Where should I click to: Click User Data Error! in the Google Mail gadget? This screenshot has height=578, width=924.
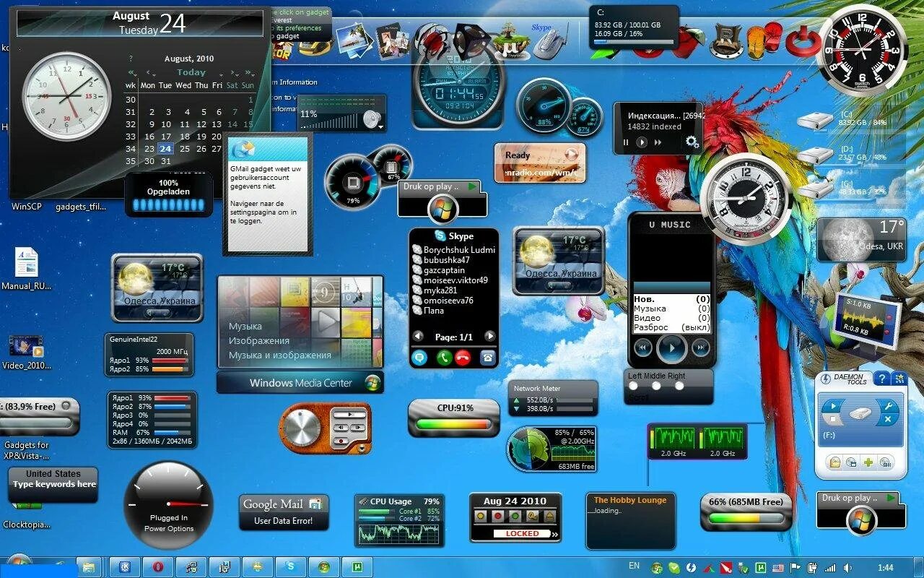[x=284, y=519]
